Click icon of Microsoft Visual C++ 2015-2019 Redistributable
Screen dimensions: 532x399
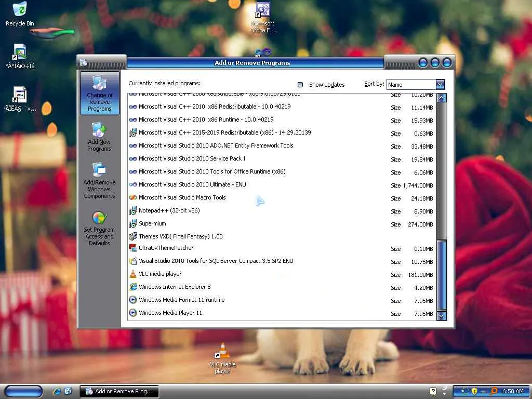point(133,132)
